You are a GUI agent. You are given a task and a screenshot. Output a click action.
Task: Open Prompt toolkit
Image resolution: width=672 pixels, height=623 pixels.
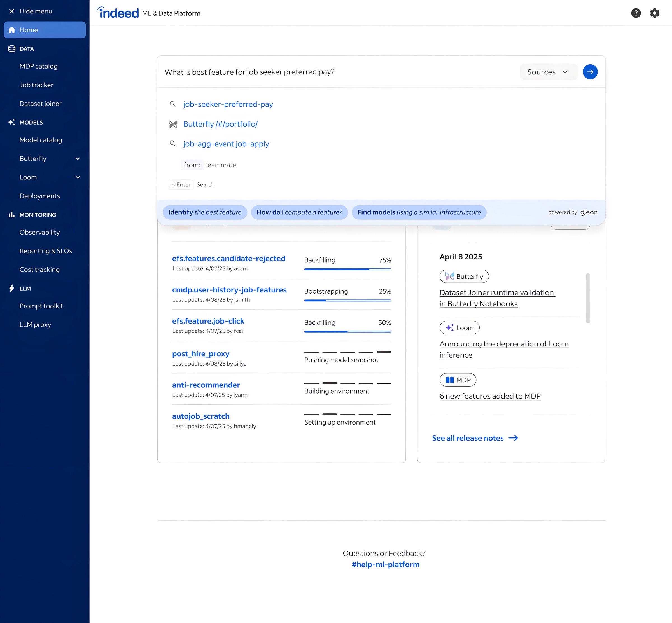click(41, 306)
